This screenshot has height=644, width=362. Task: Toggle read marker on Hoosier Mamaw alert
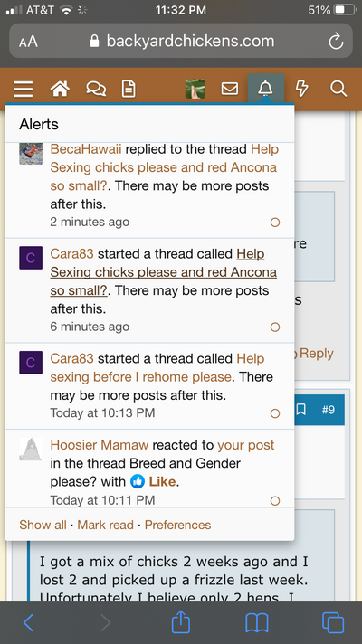[x=275, y=501]
